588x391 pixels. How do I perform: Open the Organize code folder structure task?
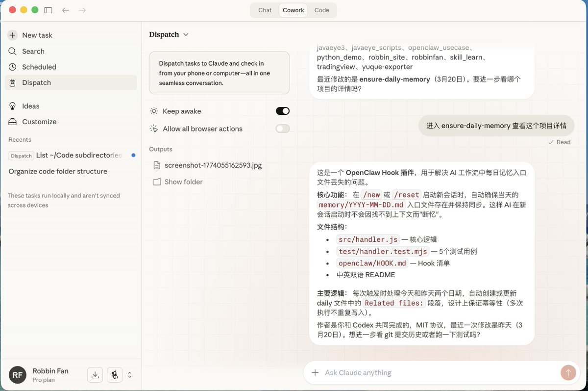[x=57, y=171]
